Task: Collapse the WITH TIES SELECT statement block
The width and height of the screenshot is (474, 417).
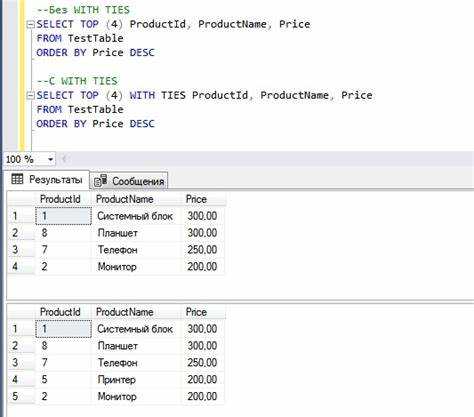Action: 30,96
